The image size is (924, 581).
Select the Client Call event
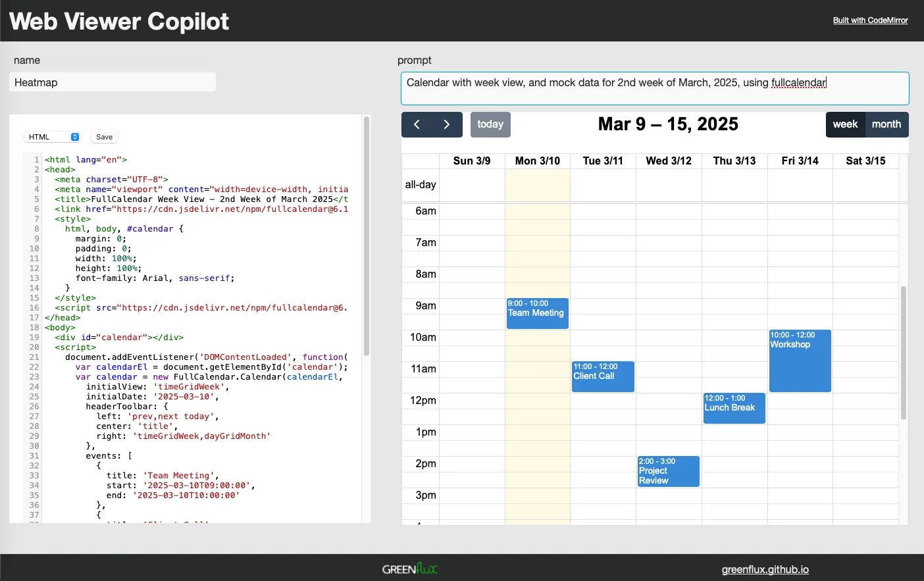coord(603,376)
